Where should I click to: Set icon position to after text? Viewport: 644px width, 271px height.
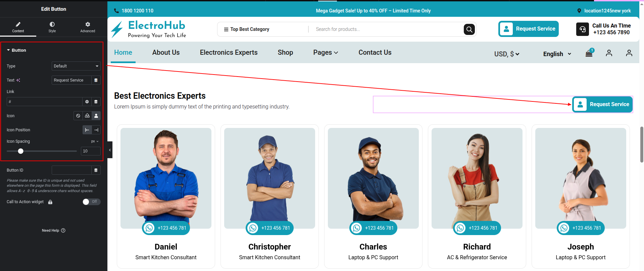click(96, 130)
